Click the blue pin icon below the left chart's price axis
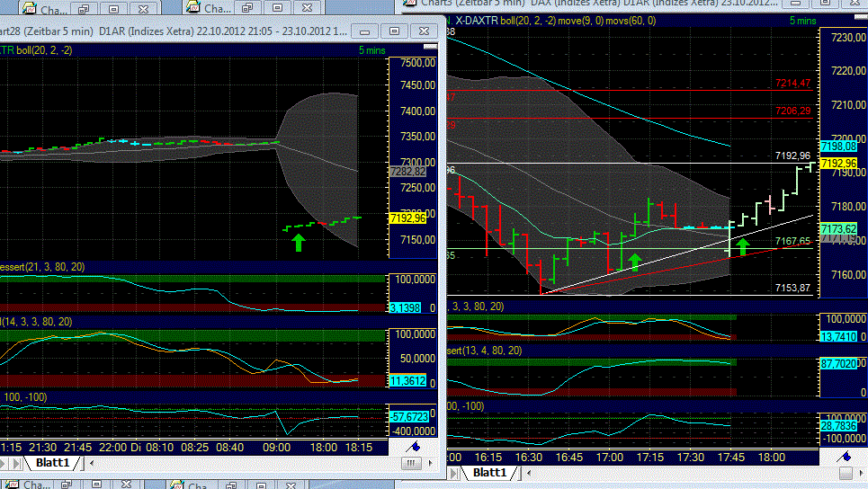Viewport: 868px width, 489px height. 413,447
